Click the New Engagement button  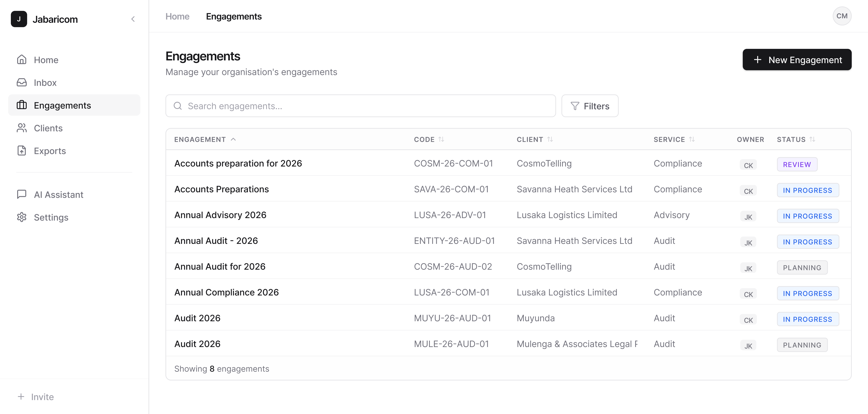(x=797, y=60)
